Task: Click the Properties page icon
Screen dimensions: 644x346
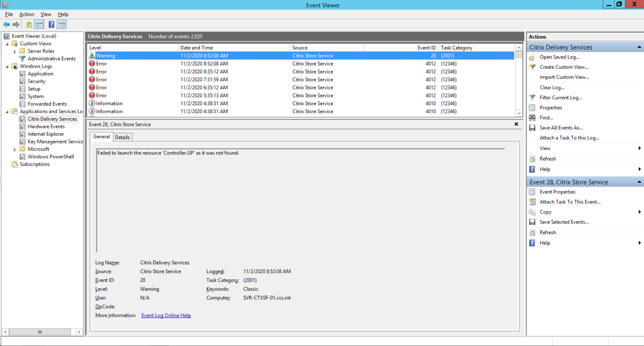Action: [532, 108]
